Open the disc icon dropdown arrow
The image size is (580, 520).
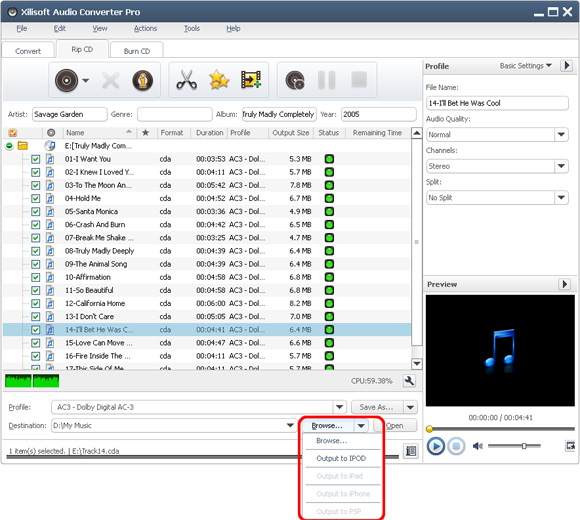coord(86,80)
